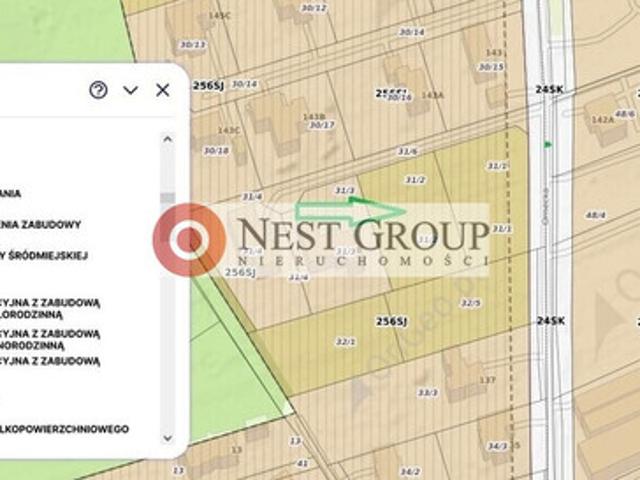Click parcel label 30/18 on the map
640x480 pixels.
pyautogui.click(x=216, y=151)
